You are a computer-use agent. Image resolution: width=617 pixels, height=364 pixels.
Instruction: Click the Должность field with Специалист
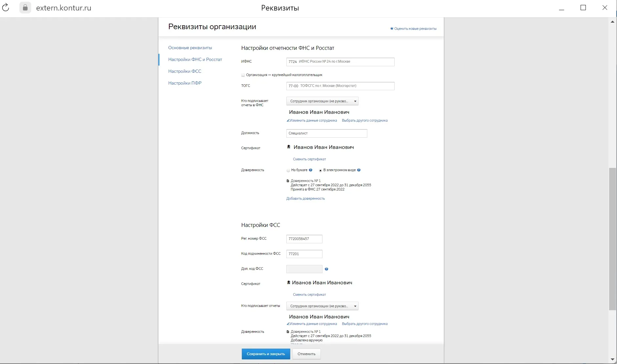(x=327, y=133)
